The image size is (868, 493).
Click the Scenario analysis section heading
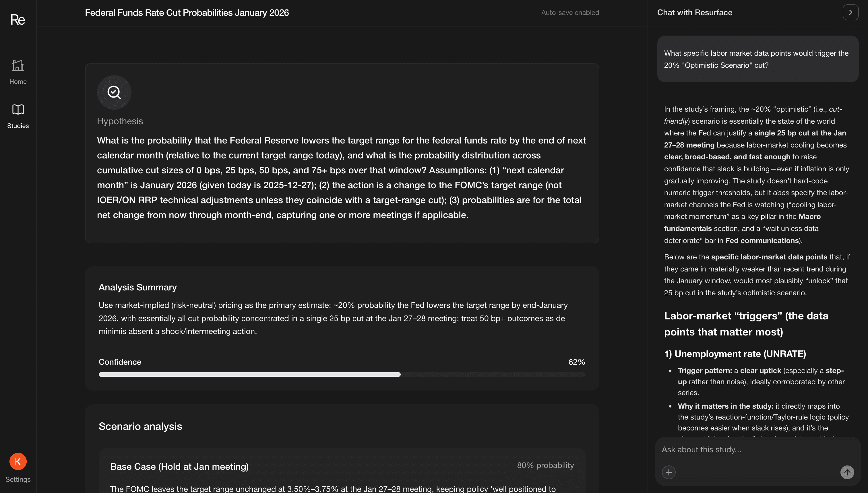[x=140, y=426]
